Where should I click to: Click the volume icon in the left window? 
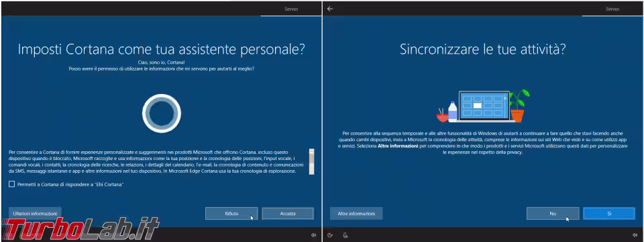click(313, 235)
